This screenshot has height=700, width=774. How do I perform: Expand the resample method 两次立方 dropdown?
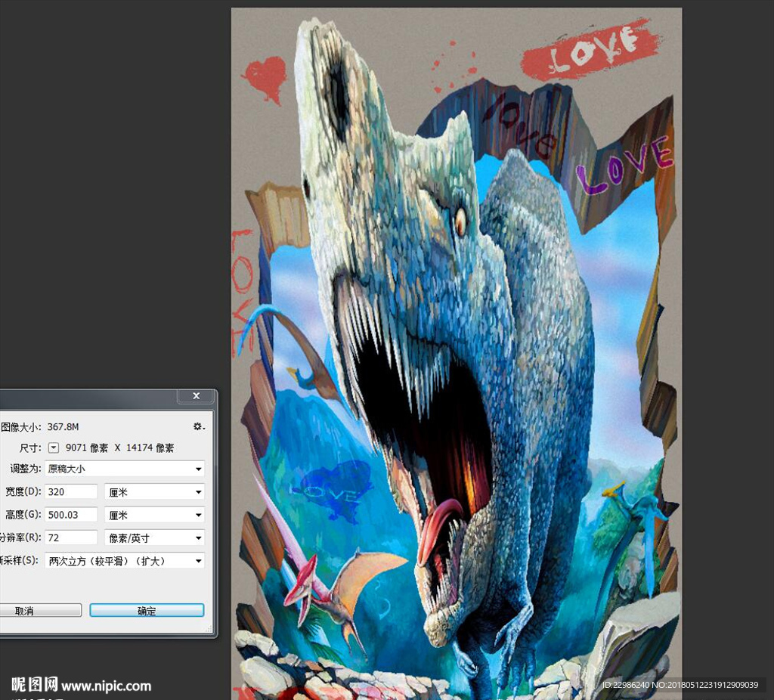(x=125, y=561)
